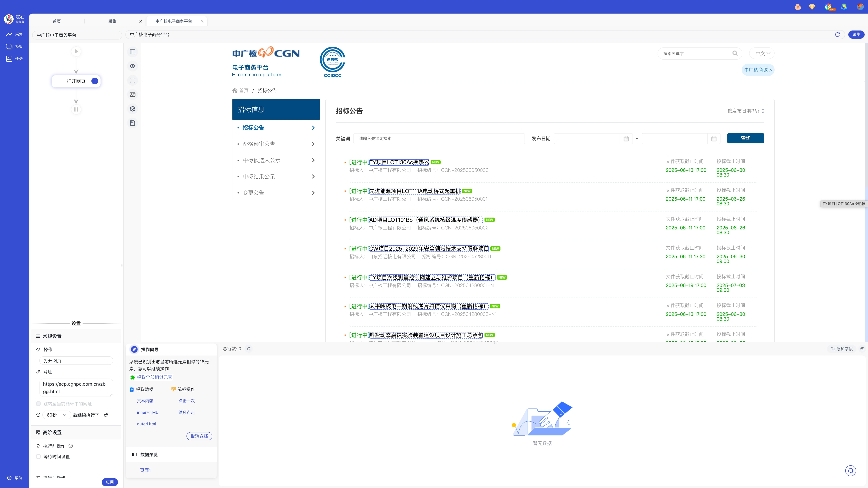Switch to the 首页 tab

(57, 21)
